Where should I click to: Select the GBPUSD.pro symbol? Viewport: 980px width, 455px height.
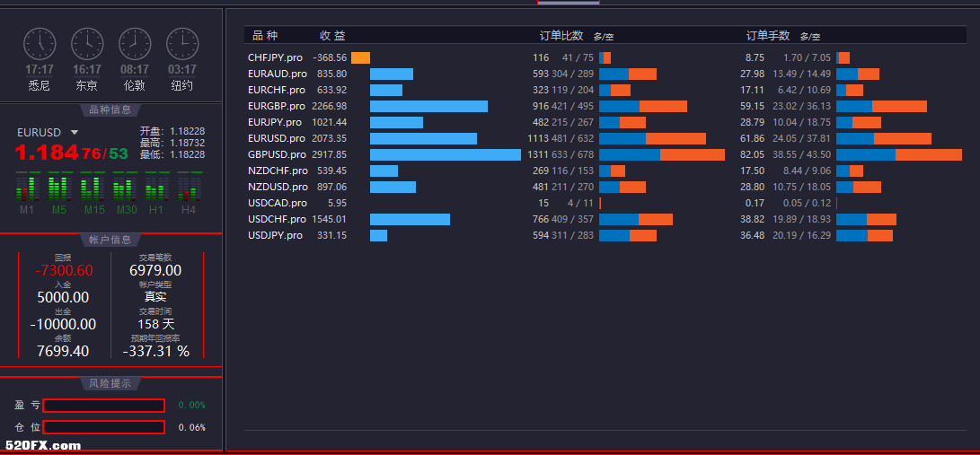277,154
